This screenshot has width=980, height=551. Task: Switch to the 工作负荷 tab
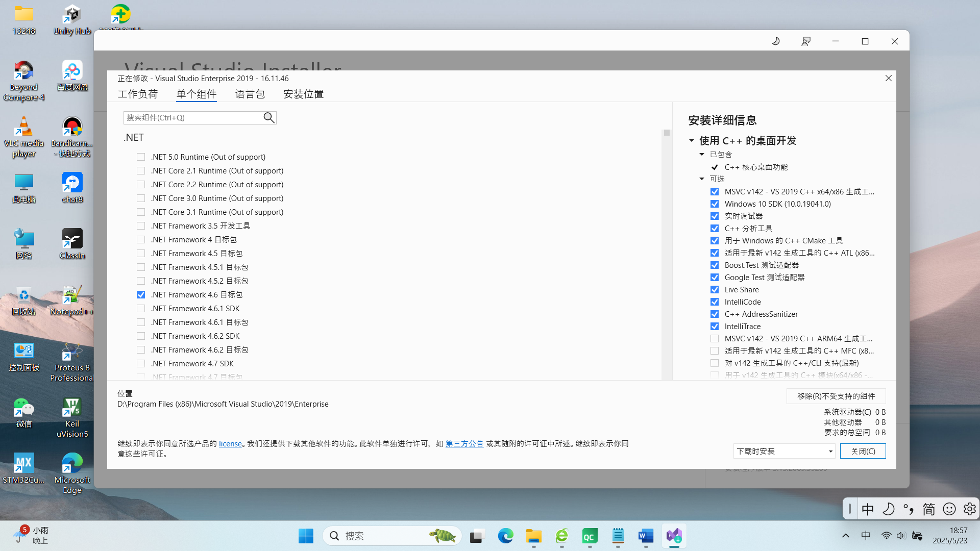point(138,94)
